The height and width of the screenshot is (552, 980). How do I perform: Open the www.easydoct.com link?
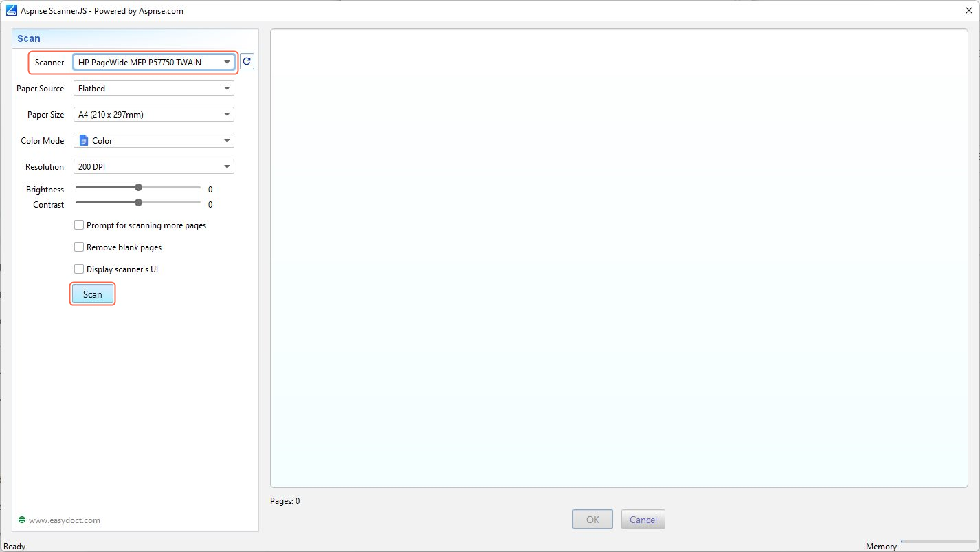[65, 520]
